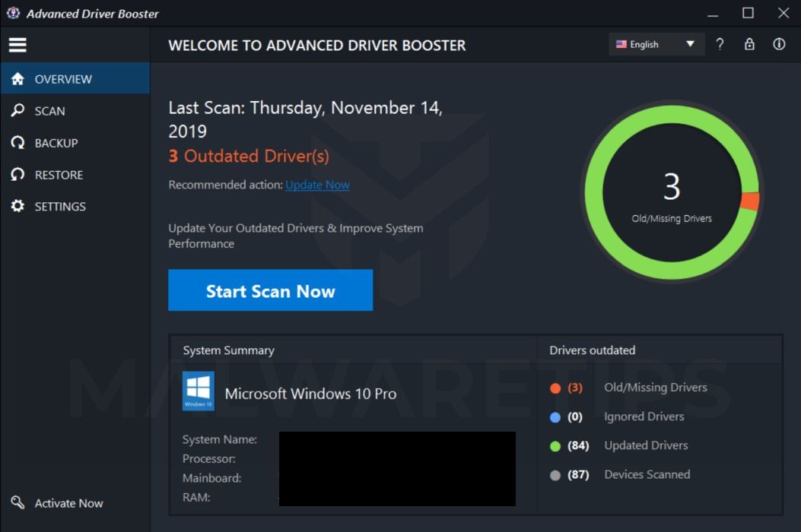Expand the English language dropdown

[x=656, y=44]
